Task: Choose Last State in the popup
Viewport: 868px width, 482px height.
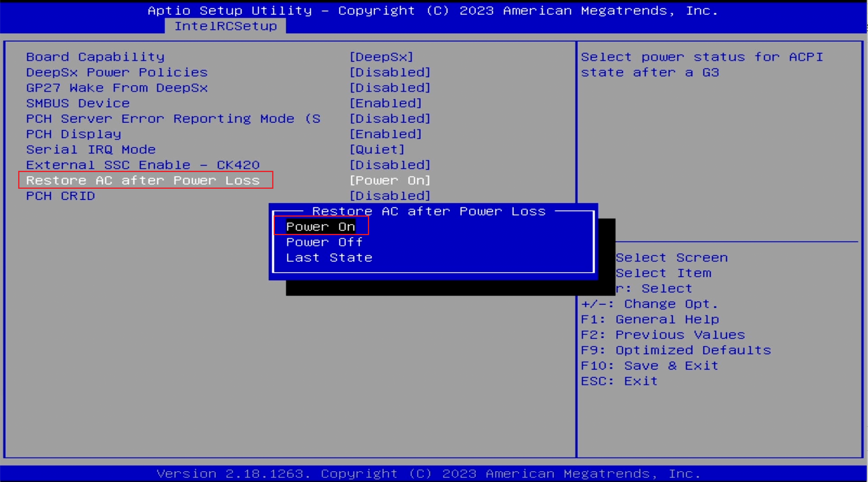Action: point(329,258)
